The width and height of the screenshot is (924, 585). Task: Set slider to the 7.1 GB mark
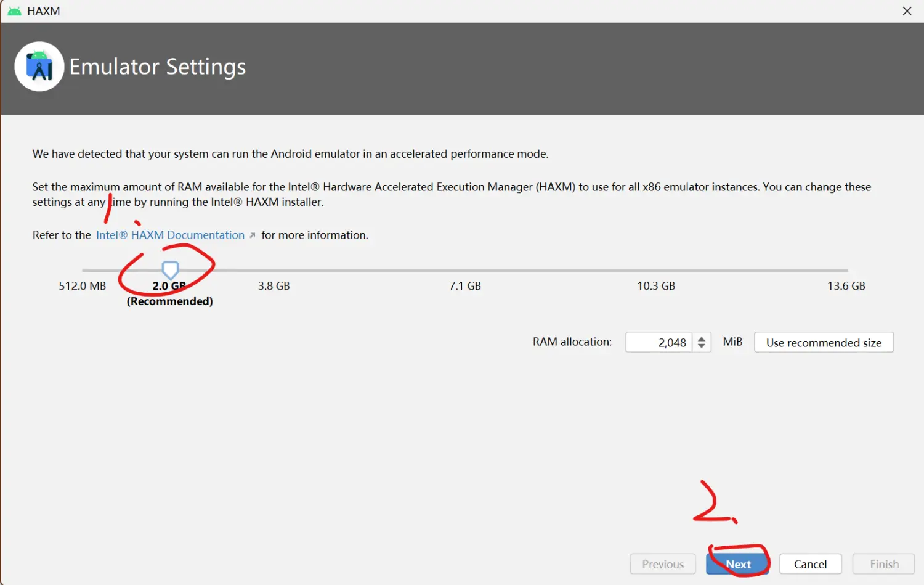(x=465, y=270)
